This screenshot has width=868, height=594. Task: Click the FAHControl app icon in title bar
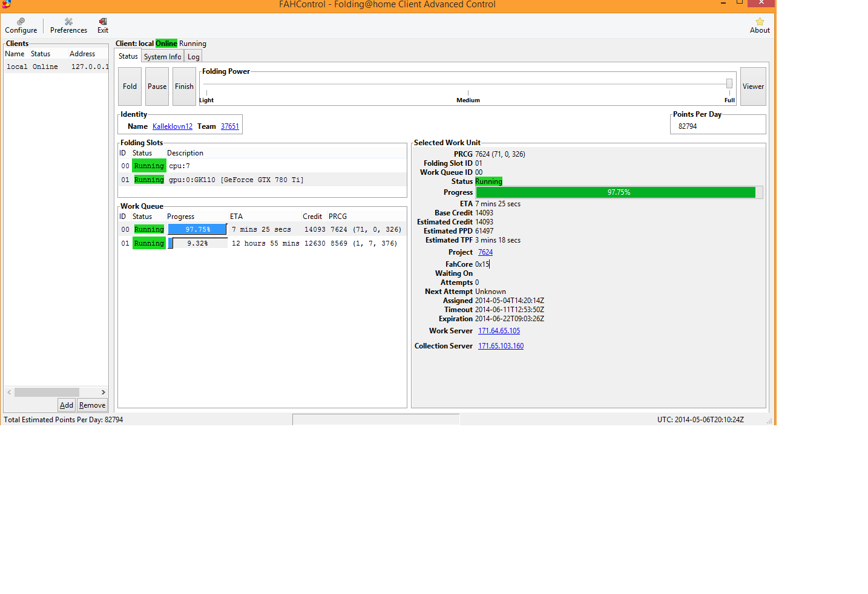click(x=6, y=4)
